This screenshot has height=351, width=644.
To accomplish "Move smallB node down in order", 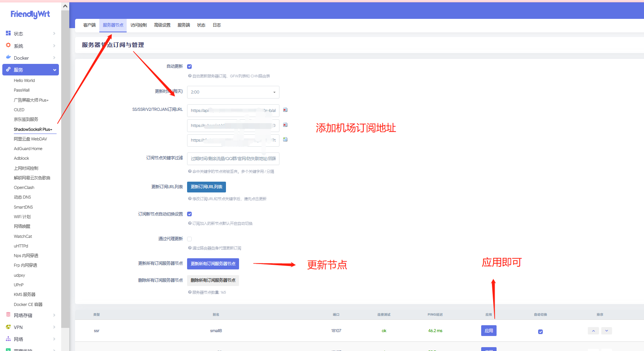I will point(607,331).
